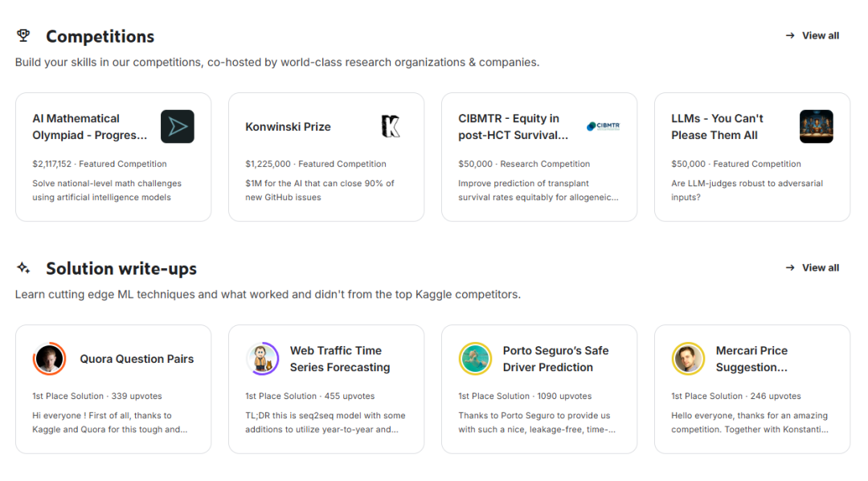Open Mercari Price Suggestion solution title
868x481 pixels.
(x=751, y=359)
